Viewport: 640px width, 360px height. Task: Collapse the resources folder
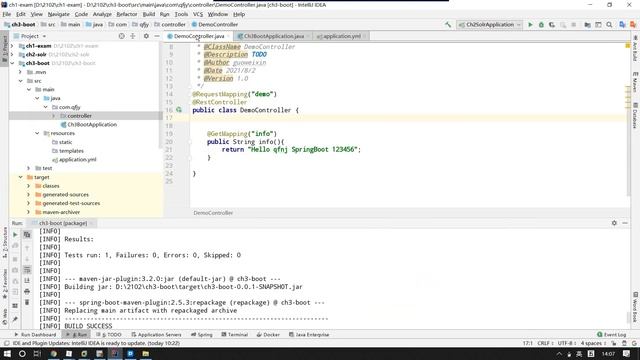pyautogui.click(x=37, y=133)
